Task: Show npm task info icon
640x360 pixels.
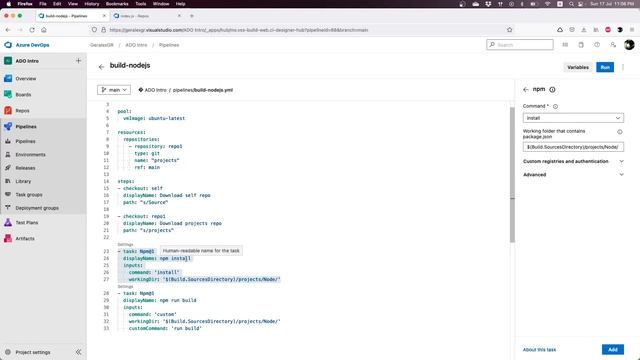Action: coord(552,89)
